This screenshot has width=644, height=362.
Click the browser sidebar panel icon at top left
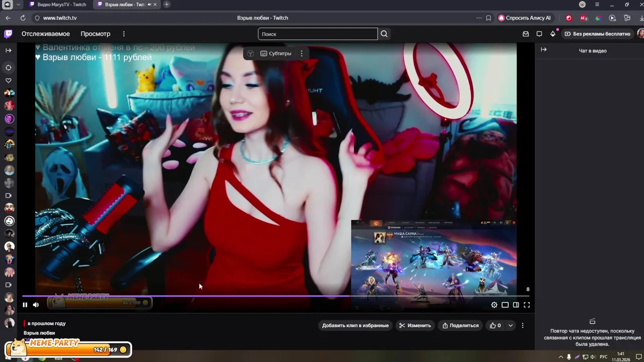click(x=7, y=5)
